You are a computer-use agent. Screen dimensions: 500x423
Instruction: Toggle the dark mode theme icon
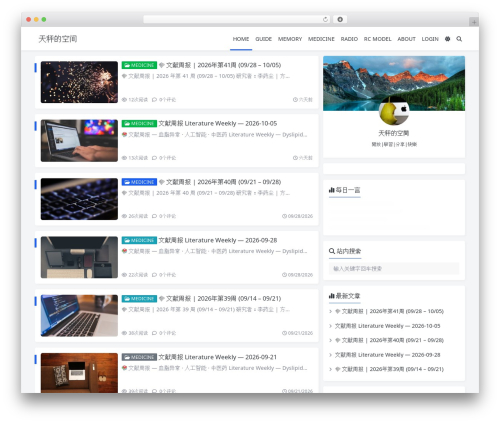pyautogui.click(x=447, y=39)
